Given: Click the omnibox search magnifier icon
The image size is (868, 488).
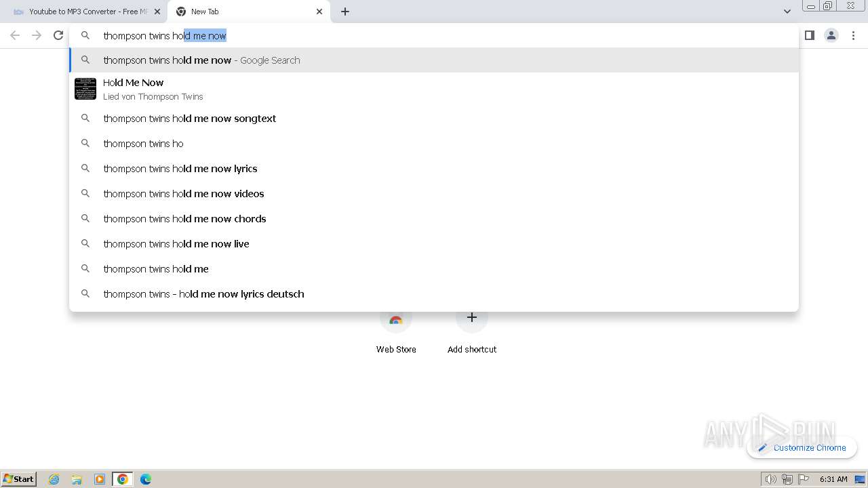Looking at the screenshot, I should coord(85,35).
